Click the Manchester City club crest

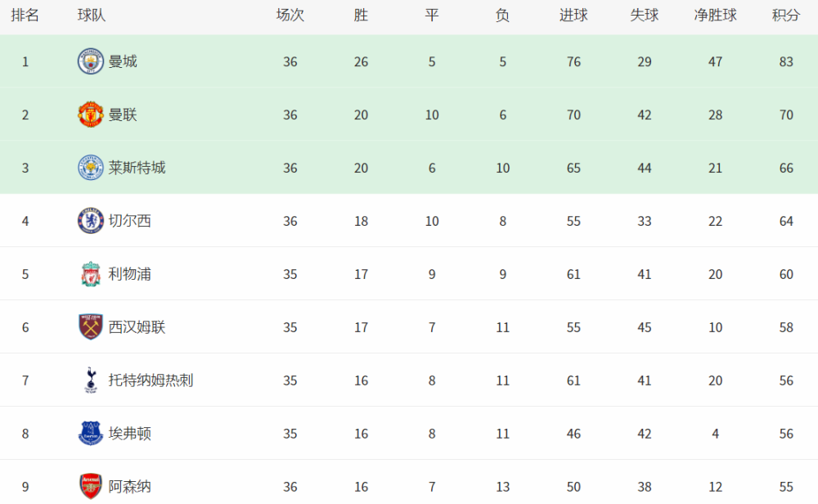tap(90, 61)
